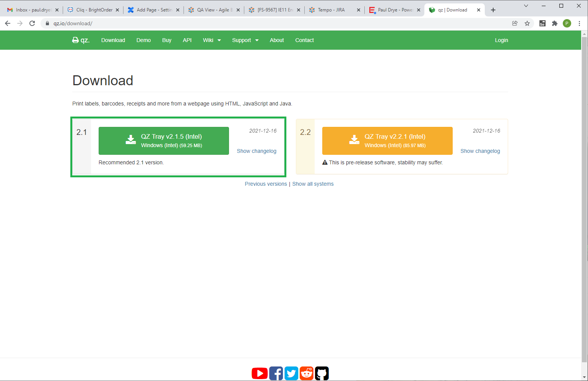Click the 'Recommended 2.1 version.' text
This screenshot has width=588, height=381.
point(131,162)
